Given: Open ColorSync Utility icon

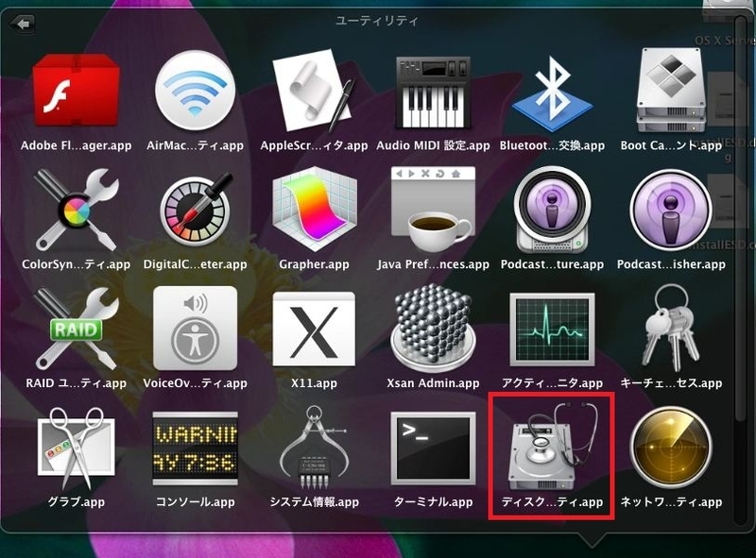Looking at the screenshot, I should click(x=77, y=211).
